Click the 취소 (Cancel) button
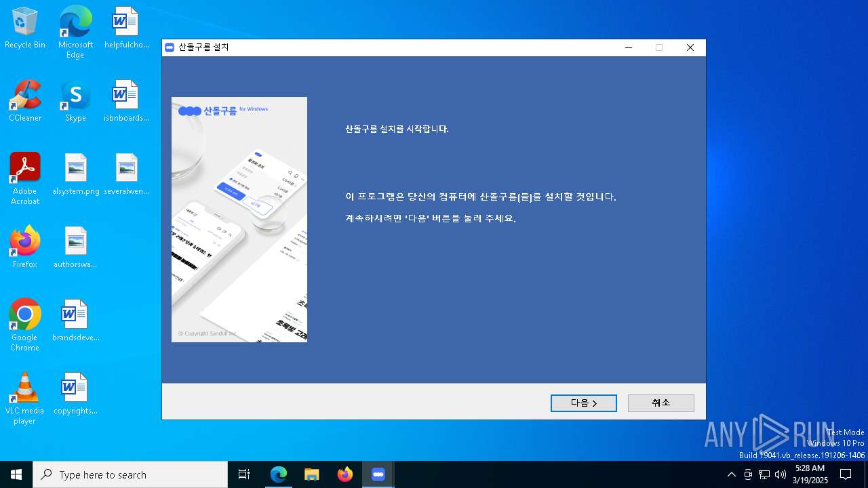Viewport: 868px width, 488px height. [x=661, y=403]
